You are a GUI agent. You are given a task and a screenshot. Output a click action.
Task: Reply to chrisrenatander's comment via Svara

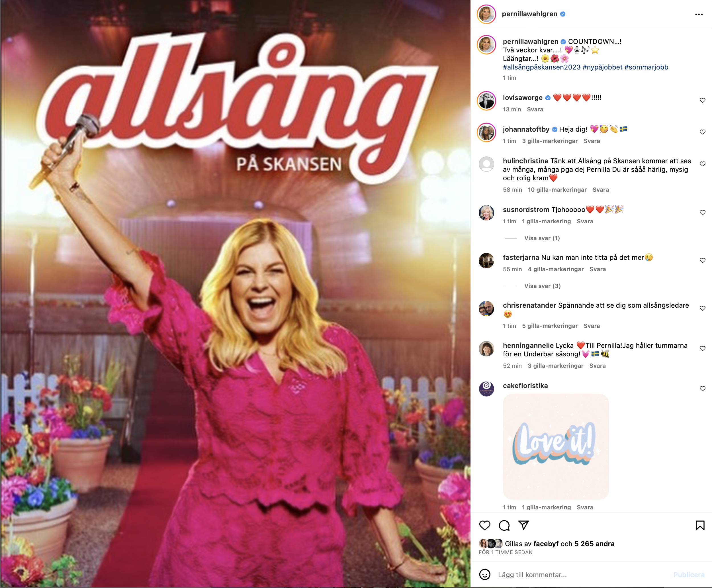click(x=592, y=326)
